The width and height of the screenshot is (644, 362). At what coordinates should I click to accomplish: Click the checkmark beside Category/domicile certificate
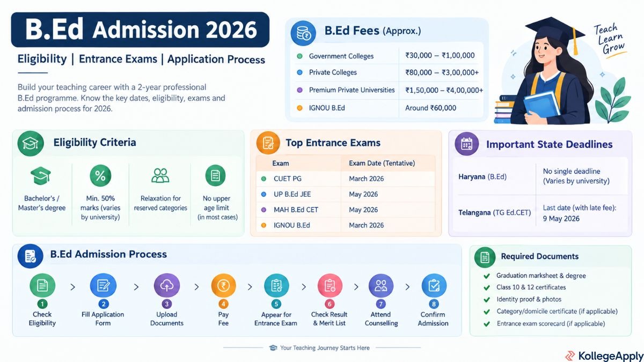click(487, 312)
